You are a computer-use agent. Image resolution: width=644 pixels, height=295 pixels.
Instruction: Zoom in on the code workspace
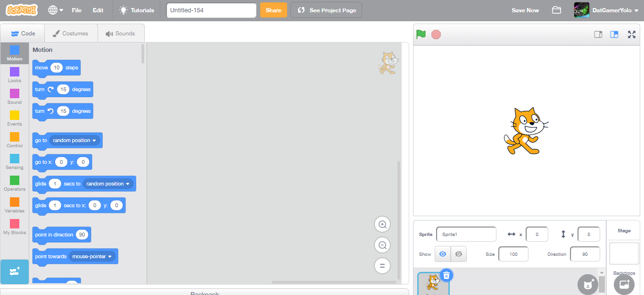[382, 224]
